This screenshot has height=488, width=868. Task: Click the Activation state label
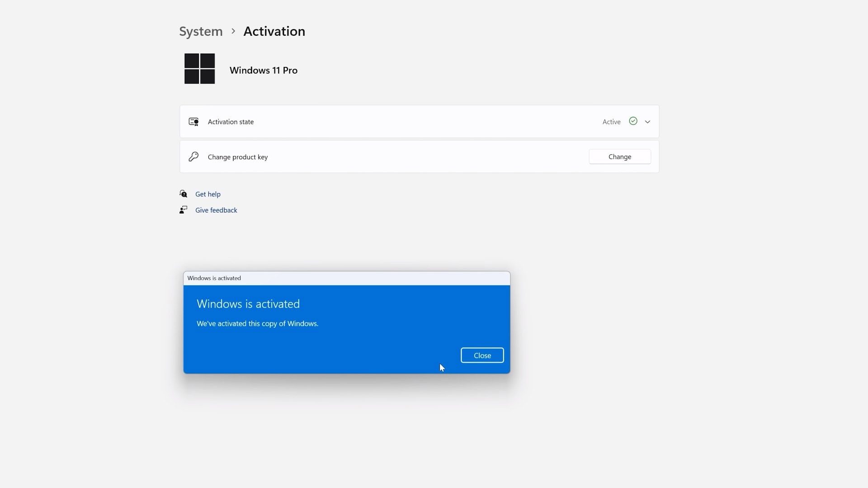point(231,122)
